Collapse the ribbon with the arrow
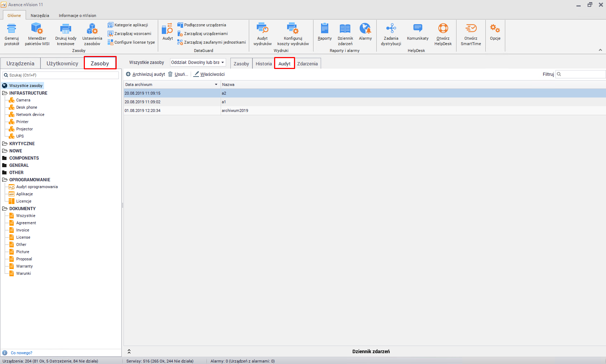The image size is (606, 364). click(600, 50)
